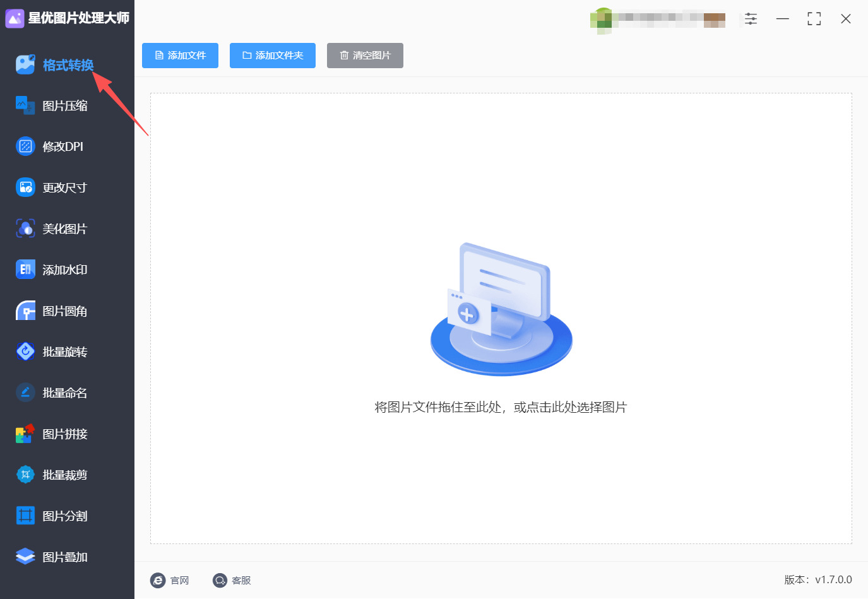The image size is (868, 599).
Task: Click the 添加文件夹 add folder button
Action: pos(272,56)
